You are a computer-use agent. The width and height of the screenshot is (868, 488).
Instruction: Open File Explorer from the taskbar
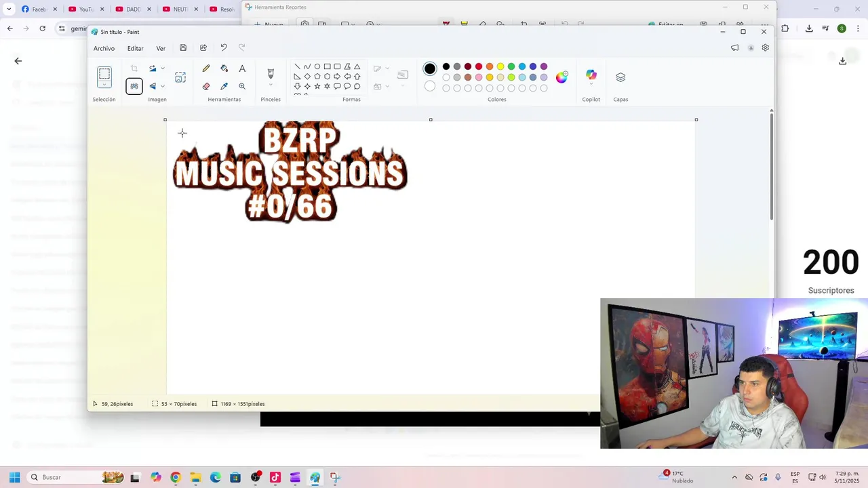tap(195, 477)
